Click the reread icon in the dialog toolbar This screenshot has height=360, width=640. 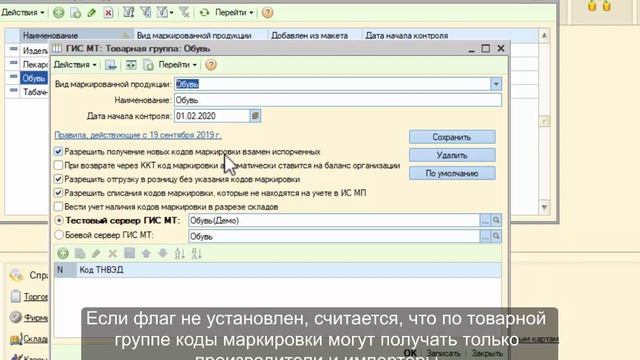pos(148,65)
